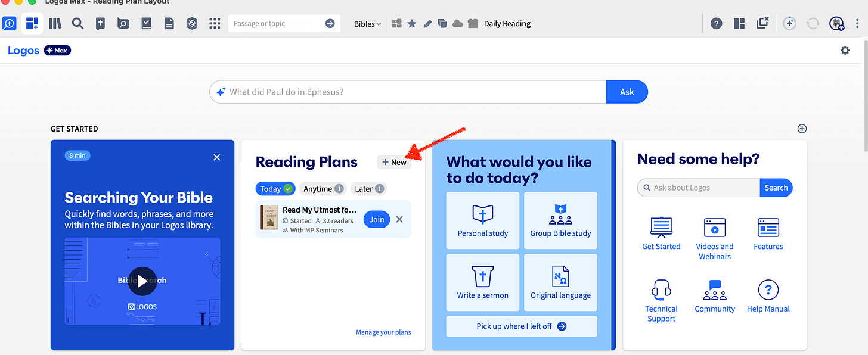Click the 'What did Paul do' question field
868x355 pixels.
click(x=408, y=92)
